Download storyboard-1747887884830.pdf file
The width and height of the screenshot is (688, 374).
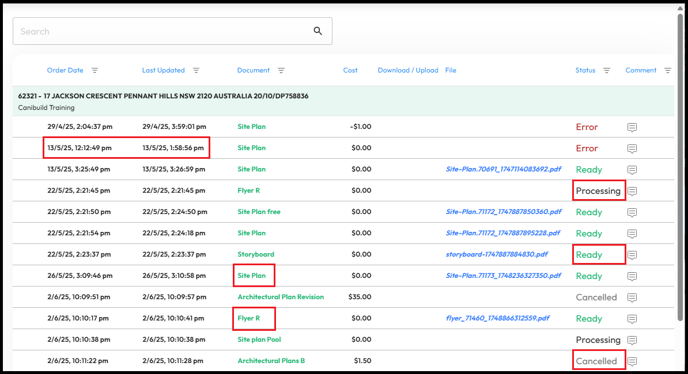point(497,254)
